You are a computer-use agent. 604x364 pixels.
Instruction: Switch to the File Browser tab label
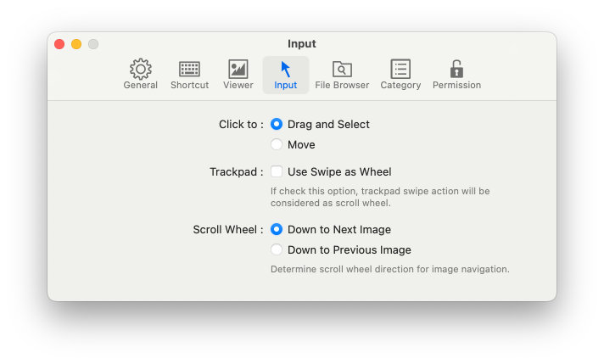tap(342, 85)
